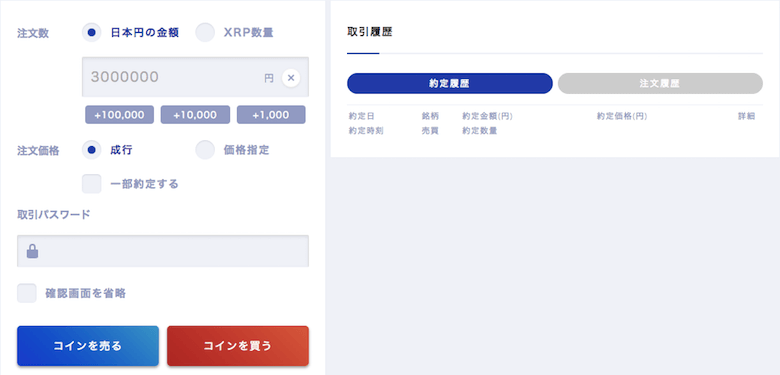Add +100,000 yen to amount
This screenshot has width=780, height=375.
coord(119,115)
